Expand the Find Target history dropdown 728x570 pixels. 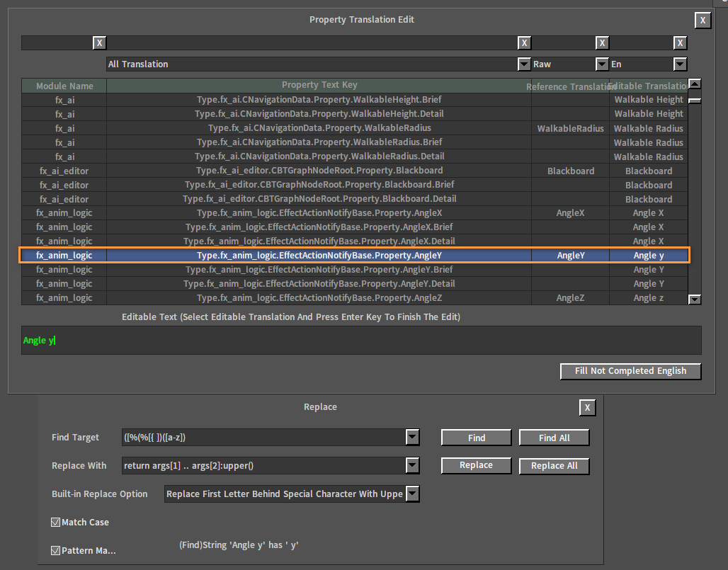(412, 438)
